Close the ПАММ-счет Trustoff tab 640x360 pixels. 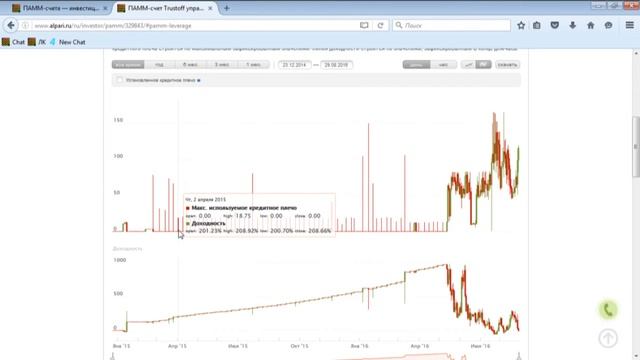point(210,8)
